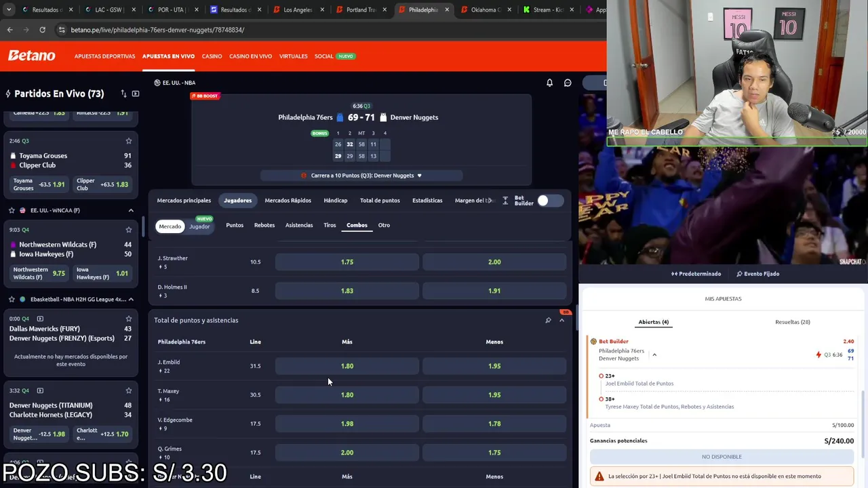The height and width of the screenshot is (488, 868).
Task: Click the browser back arrow
Action: click(9, 30)
